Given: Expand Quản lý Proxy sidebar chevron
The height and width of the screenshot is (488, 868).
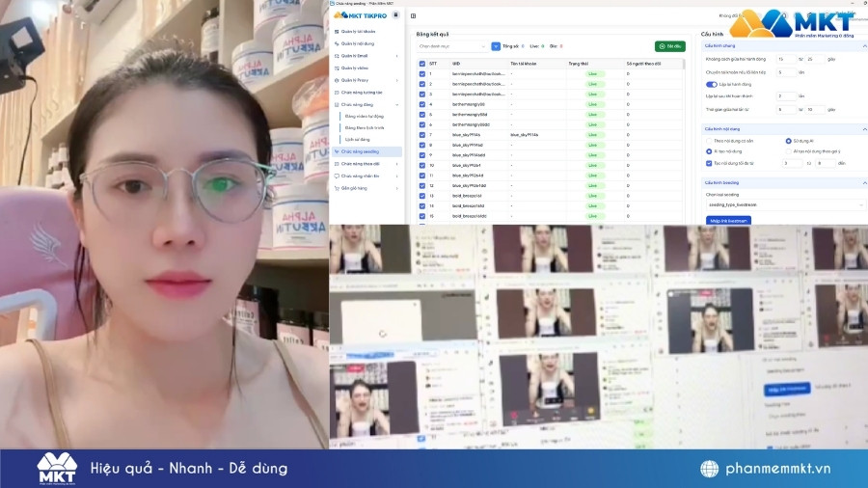Looking at the screenshot, I should coord(397,80).
